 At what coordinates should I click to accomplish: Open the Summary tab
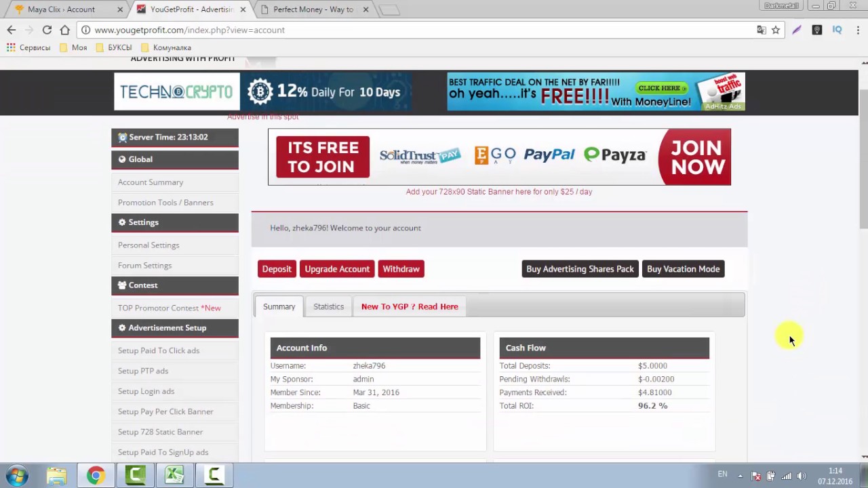coord(279,306)
